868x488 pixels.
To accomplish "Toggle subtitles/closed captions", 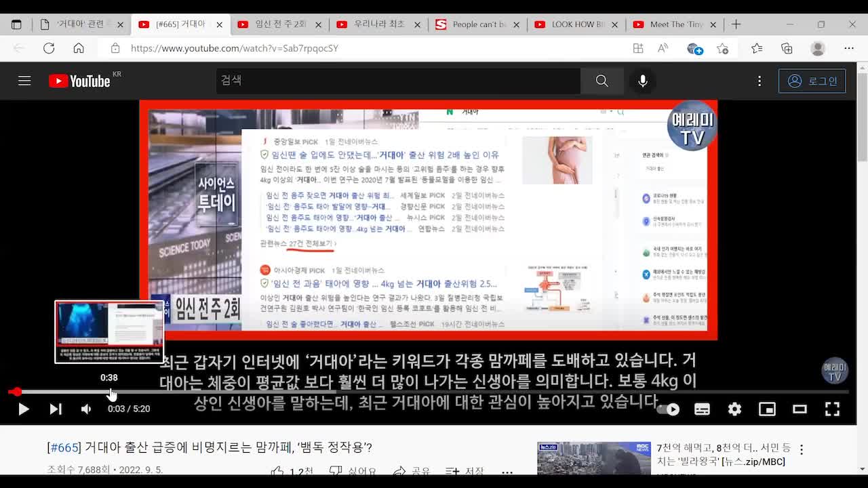I will tap(702, 409).
